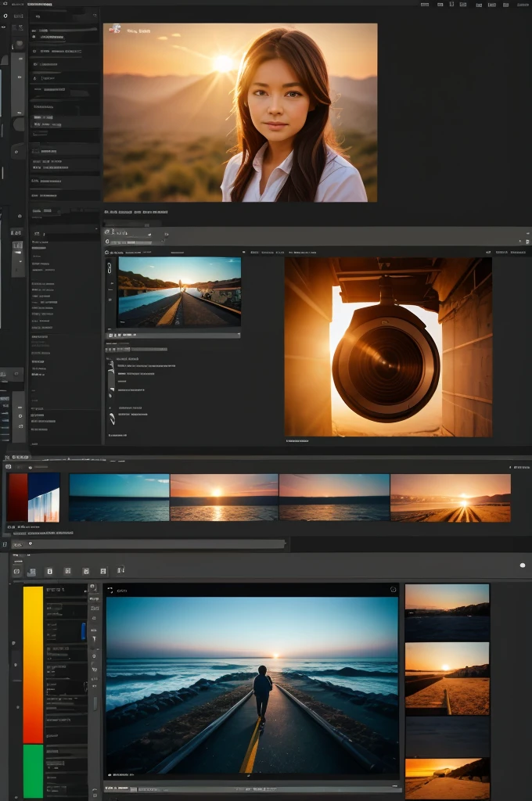Click the yellow-to-red gradient bar
This screenshot has height=801, width=532.
click(x=33, y=665)
